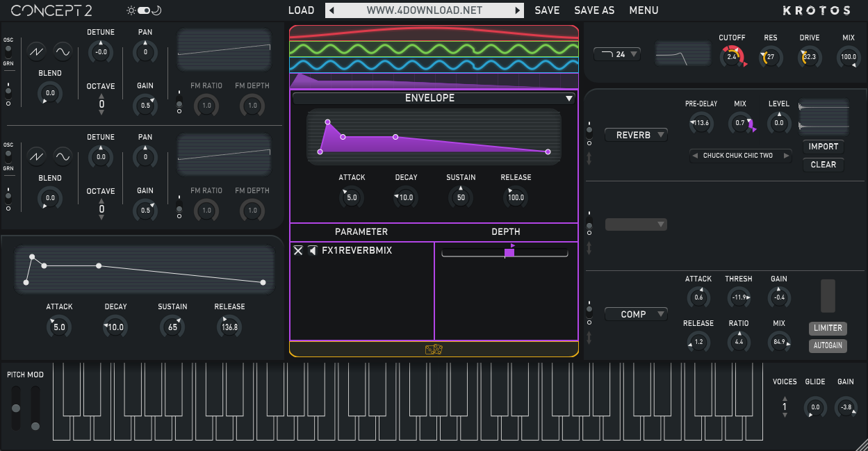
Task: Click the preset name field WWW.4DOWNLOAD.NET
Action: click(425, 10)
